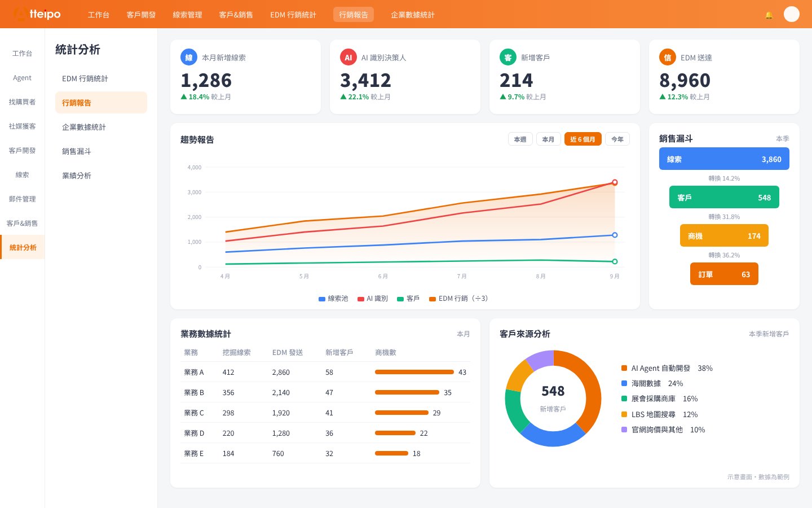Viewport: 812px width, 508px height.
Task: Switch trend chart to 今年 range
Action: click(x=617, y=139)
